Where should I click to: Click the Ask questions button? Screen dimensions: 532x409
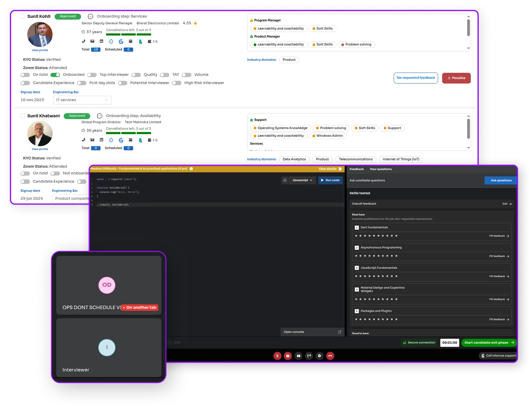[500, 180]
